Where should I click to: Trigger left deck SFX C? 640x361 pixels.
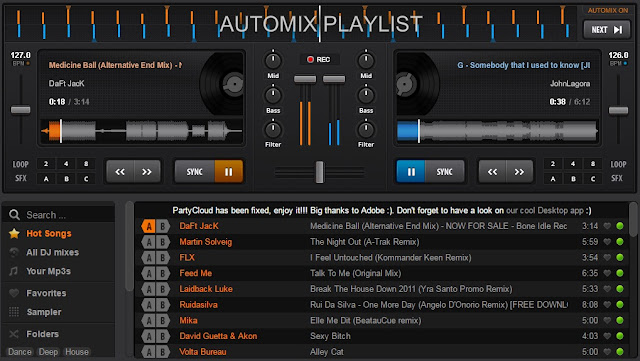pyautogui.click(x=86, y=178)
